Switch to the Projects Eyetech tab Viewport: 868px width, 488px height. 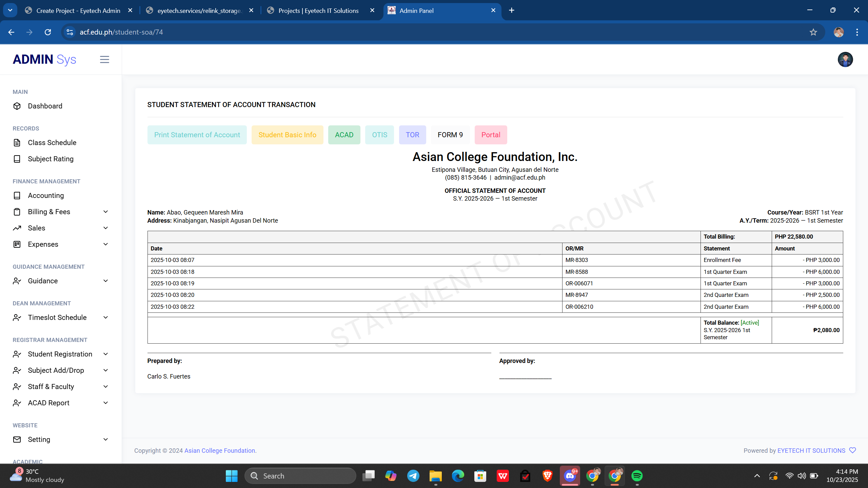tap(318, 11)
